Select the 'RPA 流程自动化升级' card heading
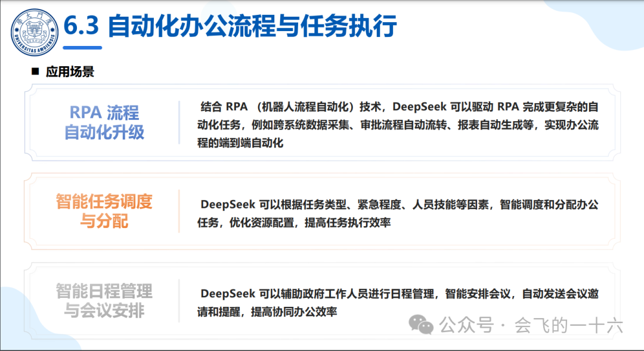The image size is (644, 351). point(104,122)
